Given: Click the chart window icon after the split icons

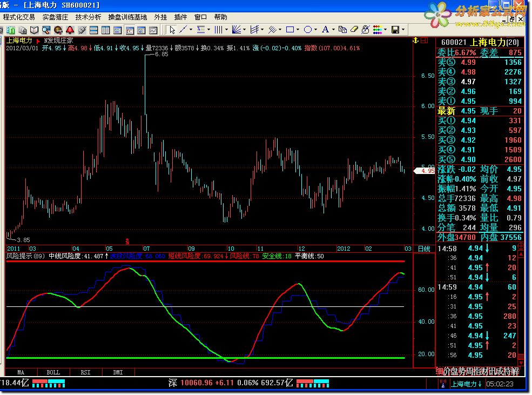Looking at the screenshot, I should (117, 30).
